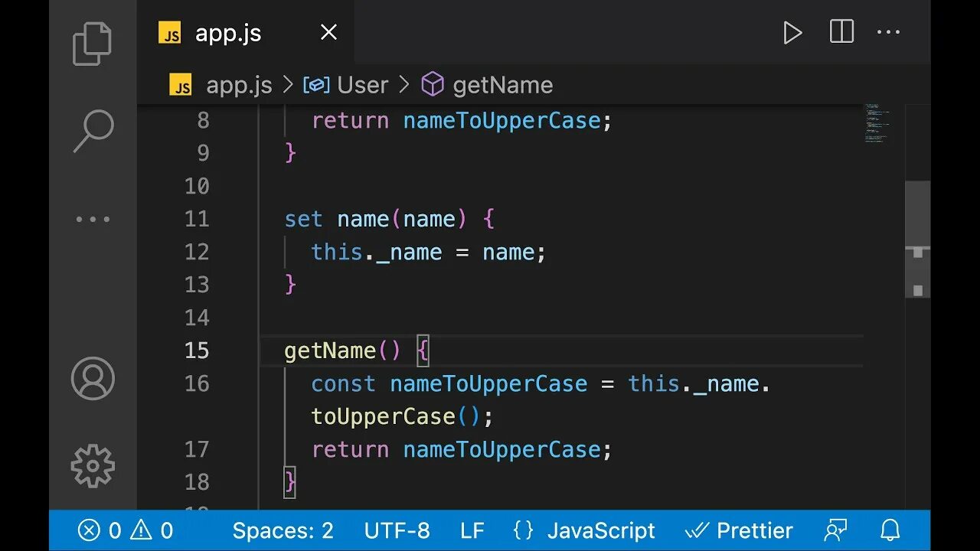Click 'toUpperCase' on wrapped line

tap(383, 417)
